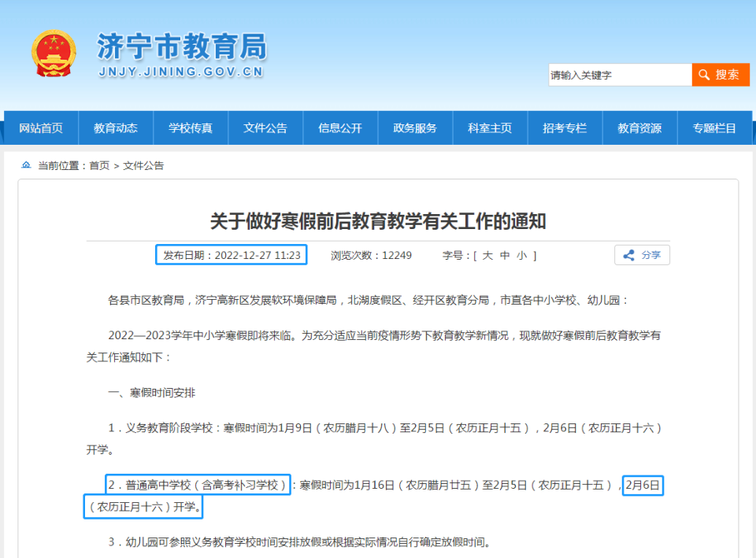Switch to the 文件公告 navigation tab

[x=265, y=128]
